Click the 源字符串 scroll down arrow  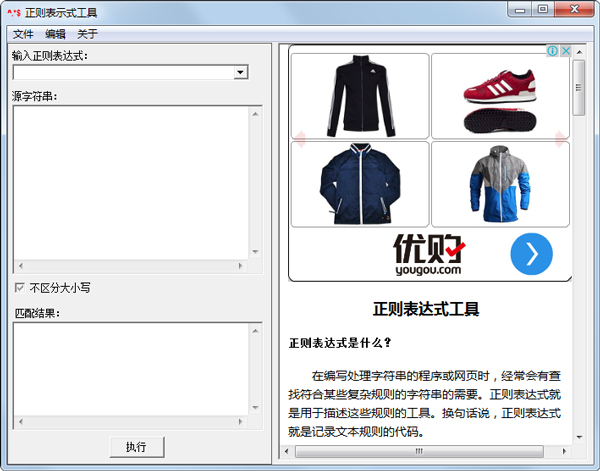click(255, 252)
